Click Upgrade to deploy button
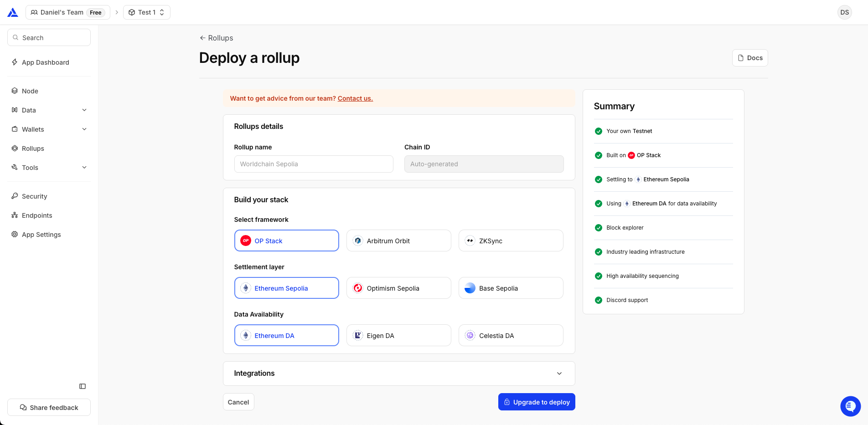This screenshot has width=868, height=425. (x=536, y=402)
